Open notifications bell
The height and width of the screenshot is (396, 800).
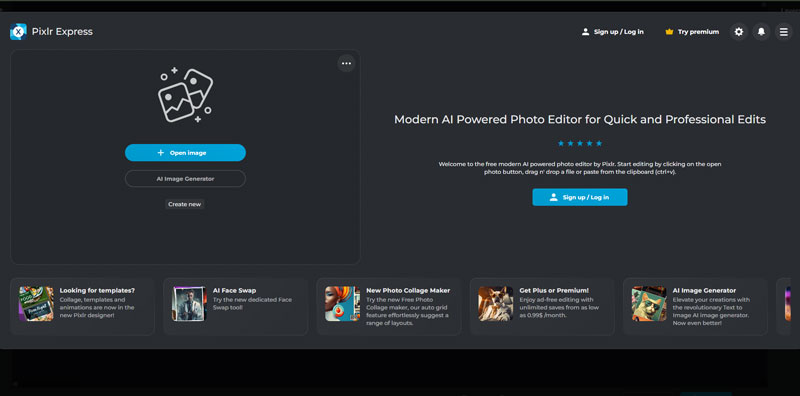pos(761,32)
